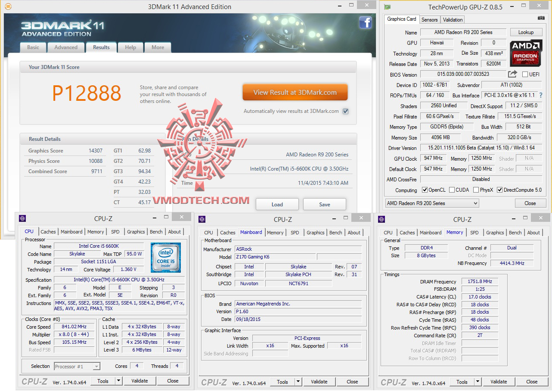Open the GPU selection dropdown in GPU-Z
This screenshot has width=552, height=392.
coord(432,203)
